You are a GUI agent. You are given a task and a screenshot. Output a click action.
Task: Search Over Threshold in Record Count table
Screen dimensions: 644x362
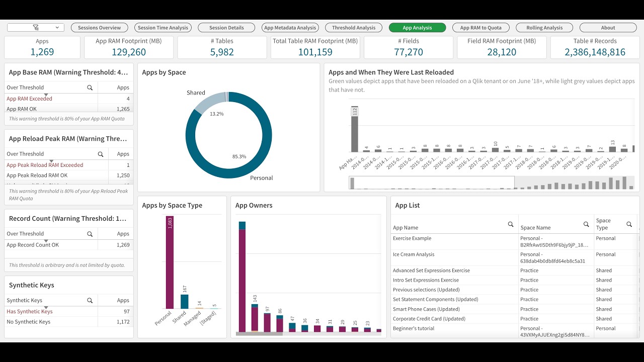click(x=90, y=234)
